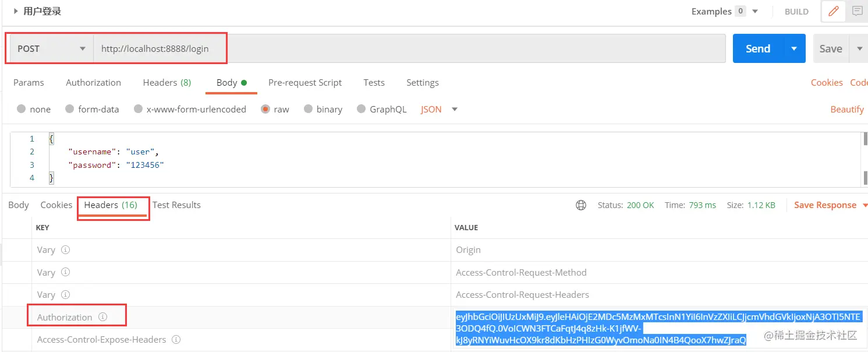Click info icon next to Authorization key
Viewport: 868px width, 352px height.
click(103, 317)
